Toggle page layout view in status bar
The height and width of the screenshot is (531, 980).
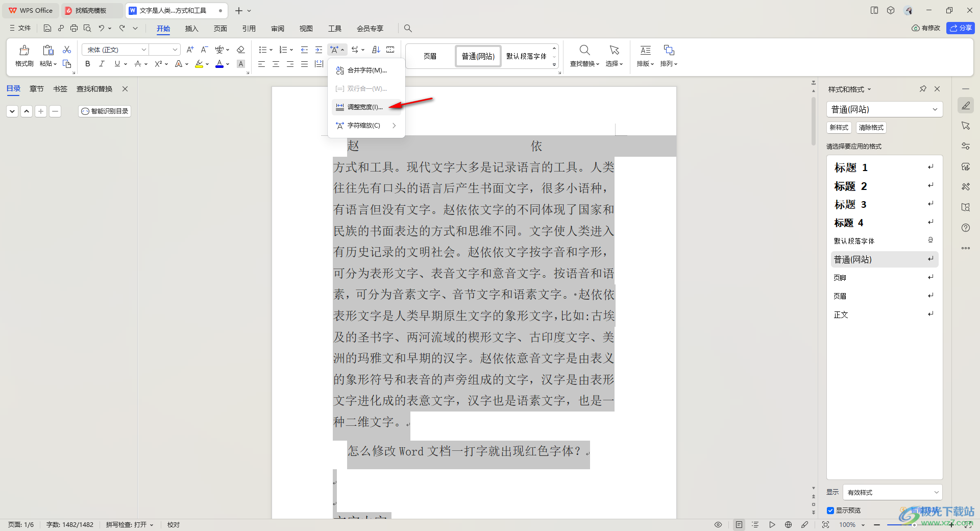click(739, 525)
